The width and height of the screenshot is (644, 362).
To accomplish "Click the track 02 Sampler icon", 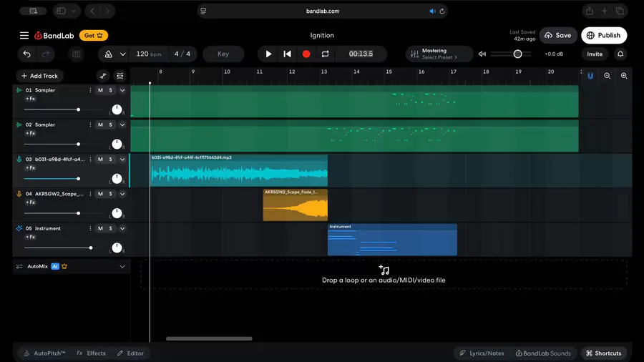I will pos(19,124).
